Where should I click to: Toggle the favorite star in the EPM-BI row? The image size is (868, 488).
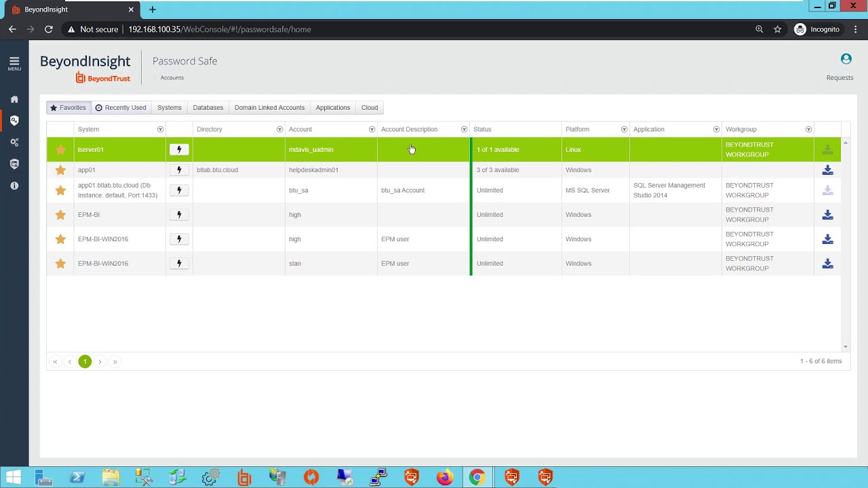(x=60, y=215)
